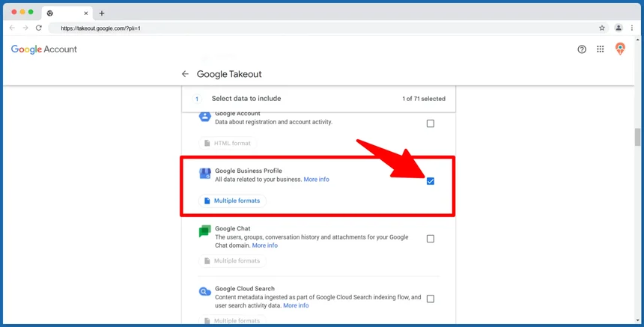644x327 pixels.
Task: Check the Google Chat checkbox
Action: coord(430,239)
